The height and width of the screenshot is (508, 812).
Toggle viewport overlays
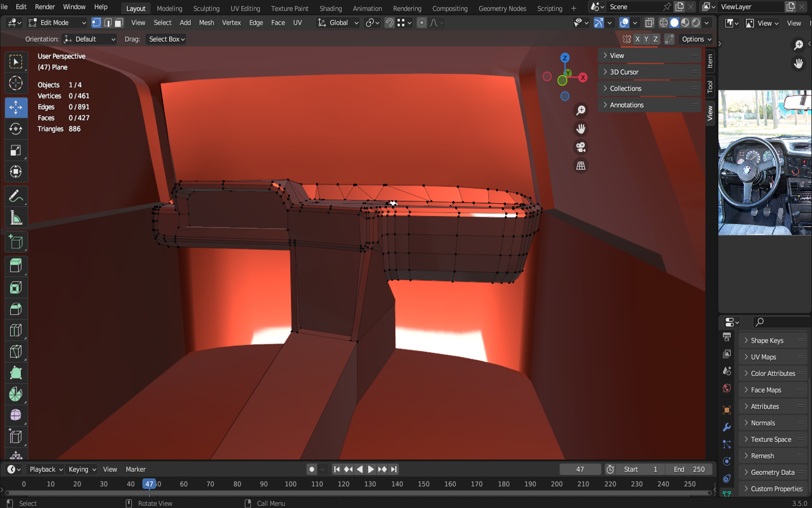tap(624, 23)
